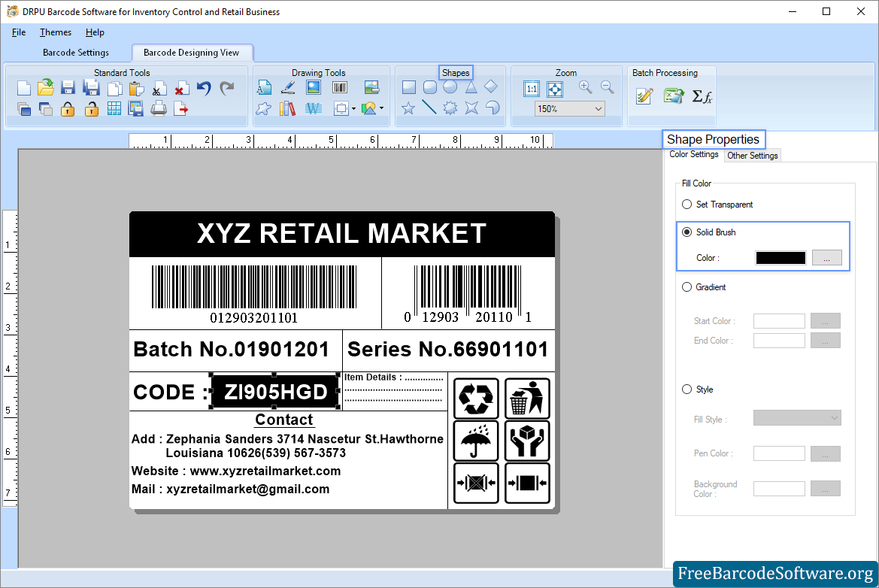879x588 pixels.
Task: Click the Save All multi-disk icon
Action: 91,88
